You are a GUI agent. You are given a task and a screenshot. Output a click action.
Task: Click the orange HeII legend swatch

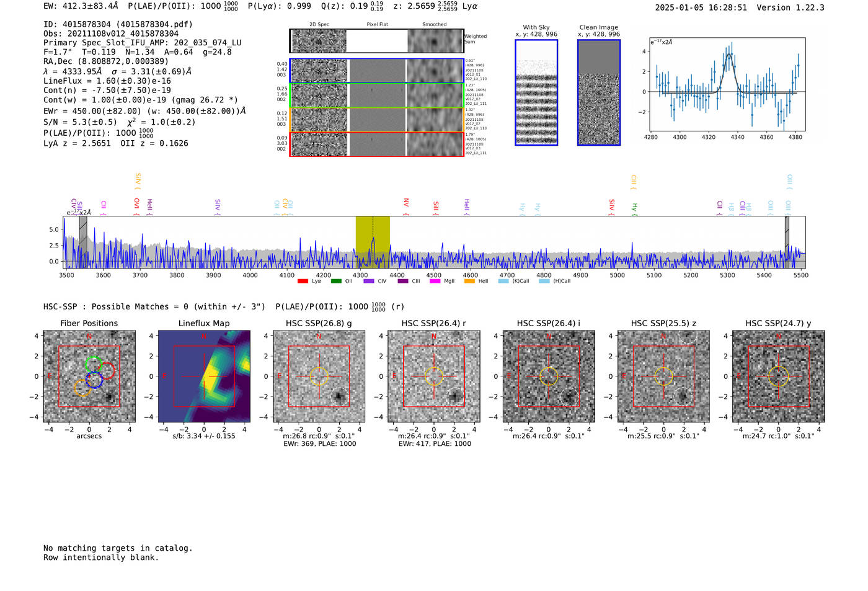tap(469, 281)
